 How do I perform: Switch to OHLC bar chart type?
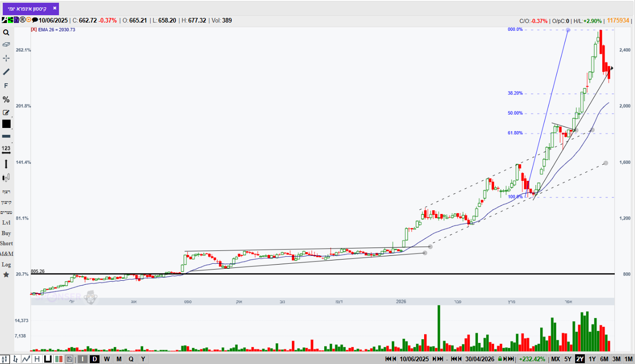16,359
